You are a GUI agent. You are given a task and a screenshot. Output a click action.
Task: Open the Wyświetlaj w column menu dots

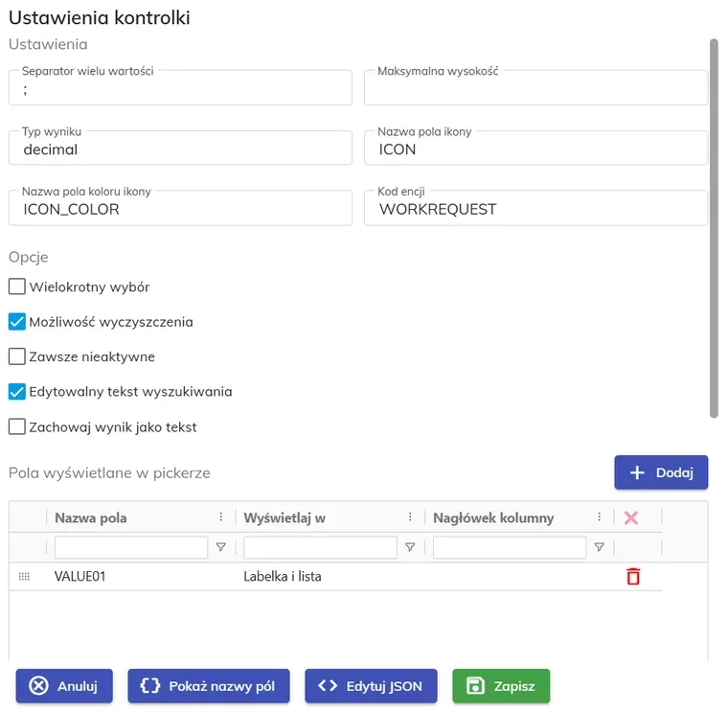pos(410,517)
